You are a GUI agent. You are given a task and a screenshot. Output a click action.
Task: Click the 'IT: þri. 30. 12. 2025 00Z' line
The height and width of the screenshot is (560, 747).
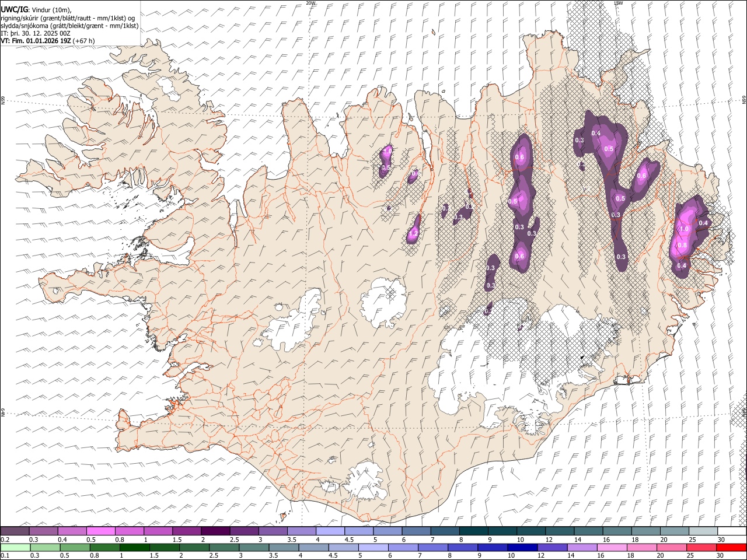click(x=36, y=33)
